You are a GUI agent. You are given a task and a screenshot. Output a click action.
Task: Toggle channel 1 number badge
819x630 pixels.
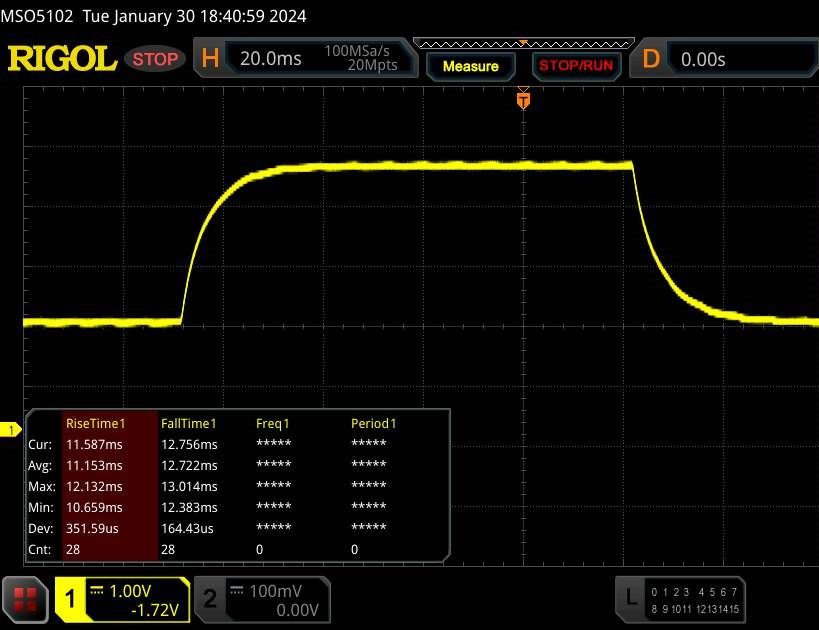click(70, 599)
